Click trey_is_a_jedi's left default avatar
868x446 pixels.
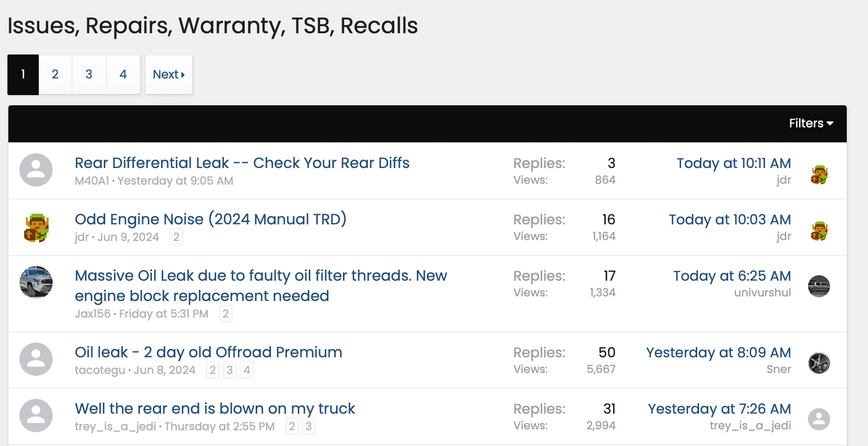coord(36,416)
